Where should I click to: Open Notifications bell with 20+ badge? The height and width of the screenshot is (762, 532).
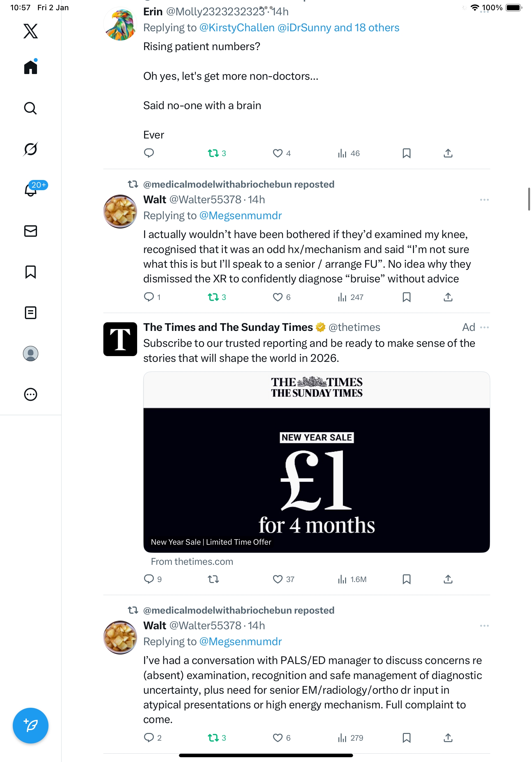(x=31, y=190)
